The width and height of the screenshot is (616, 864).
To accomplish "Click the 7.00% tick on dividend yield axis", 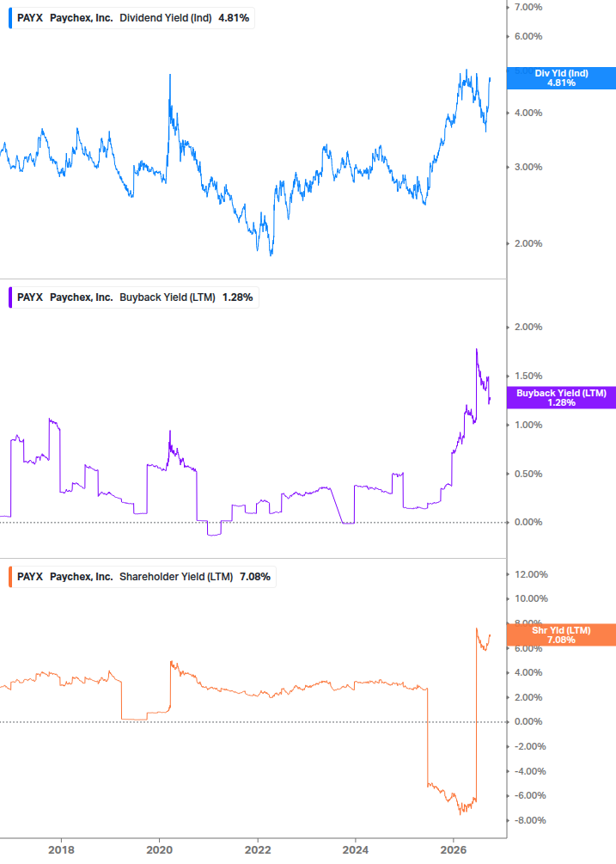I will [x=528, y=7].
